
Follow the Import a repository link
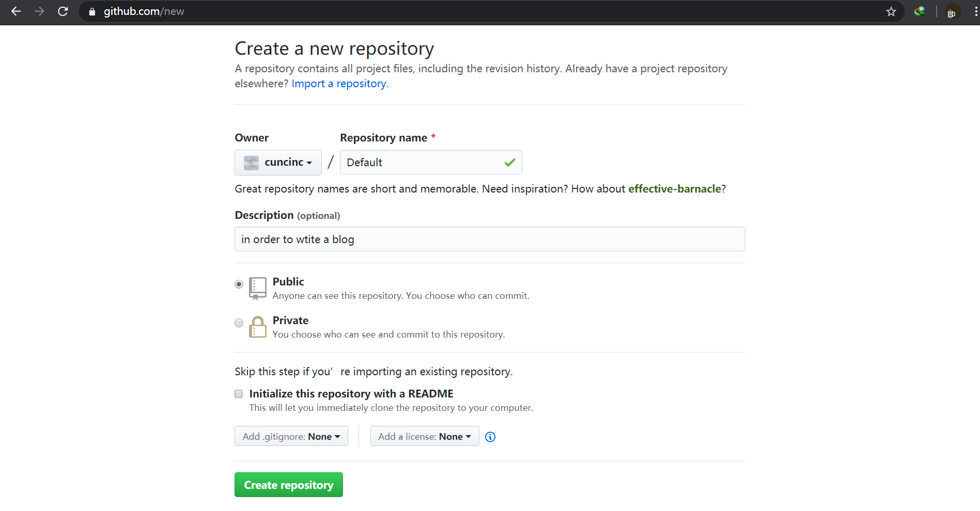(339, 84)
